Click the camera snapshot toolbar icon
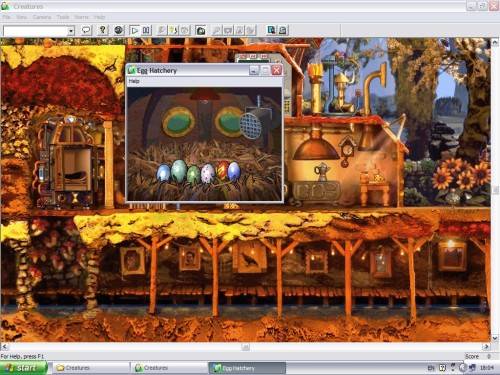This screenshot has width=500, height=375. point(200,30)
